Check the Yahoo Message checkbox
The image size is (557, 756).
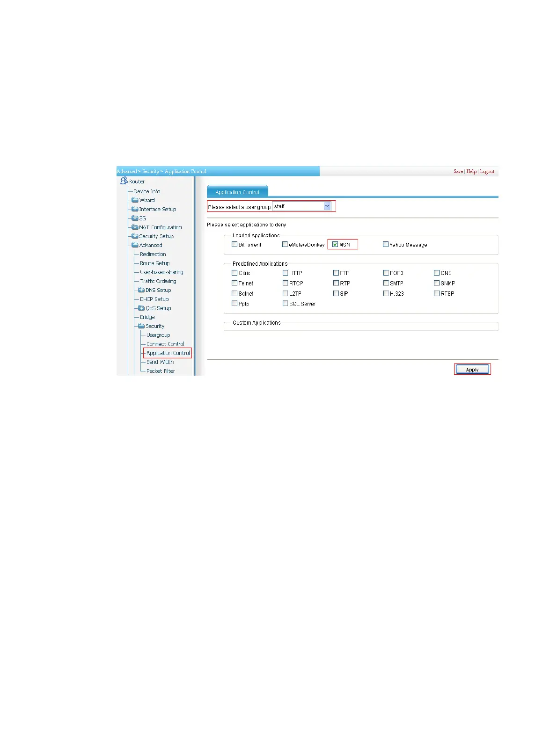coord(386,244)
